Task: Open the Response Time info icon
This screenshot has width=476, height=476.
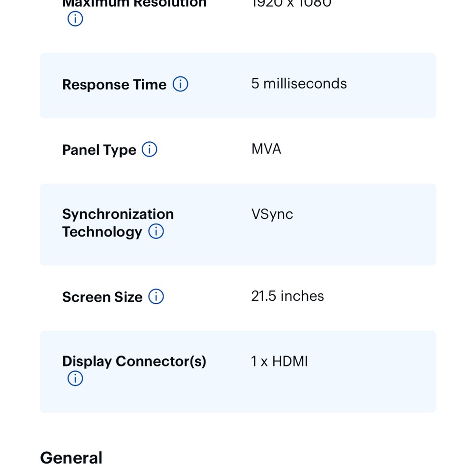Action: pos(180,84)
